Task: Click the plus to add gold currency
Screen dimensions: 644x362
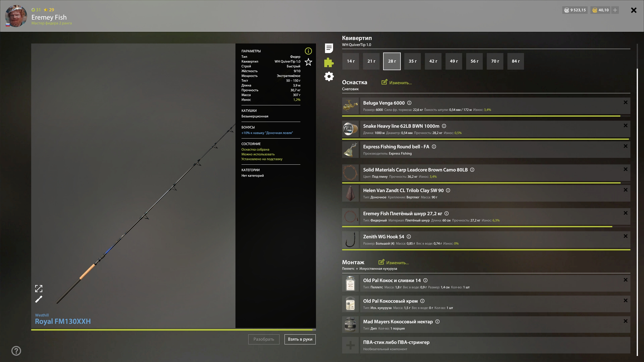Action: pos(615,10)
